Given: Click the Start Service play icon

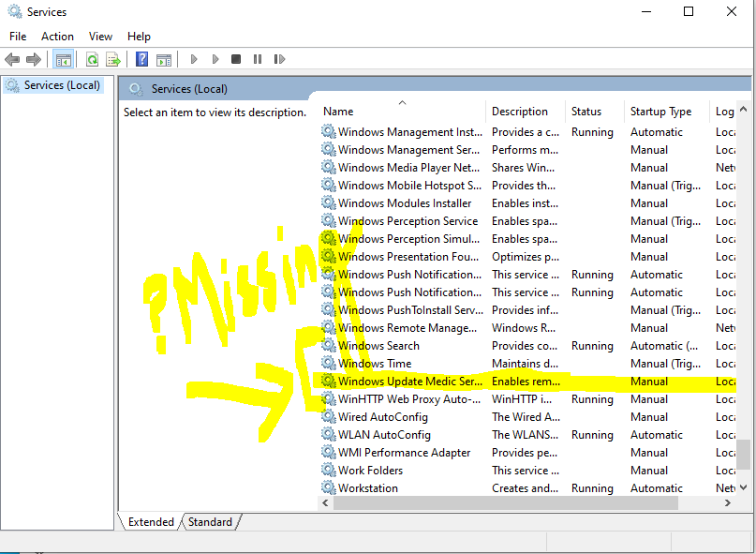Looking at the screenshot, I should pos(194,59).
